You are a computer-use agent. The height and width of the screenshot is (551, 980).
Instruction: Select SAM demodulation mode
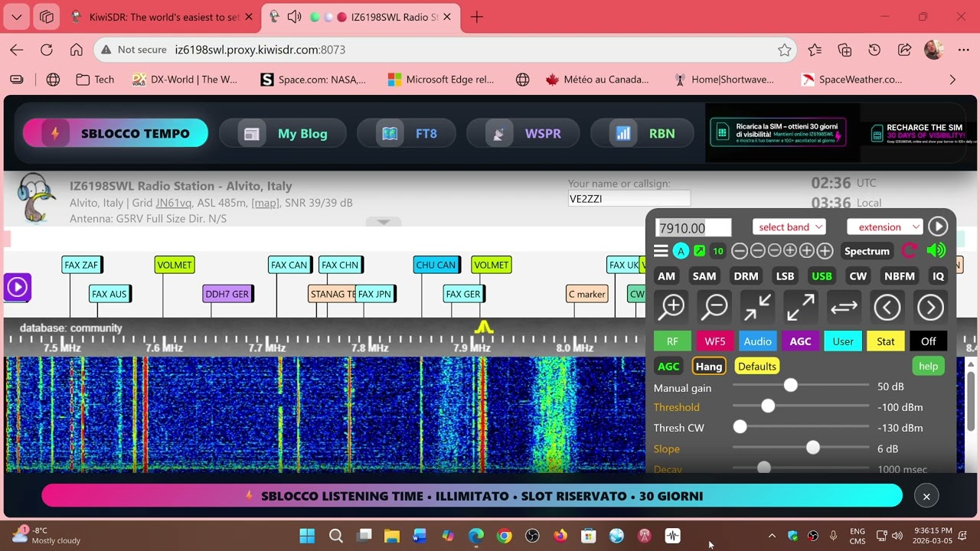[x=704, y=276]
